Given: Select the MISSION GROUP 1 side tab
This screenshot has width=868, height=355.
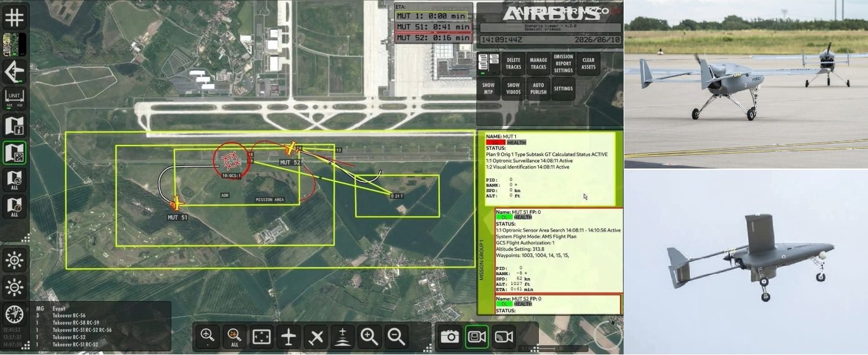Looking at the screenshot, I should click(x=482, y=261).
